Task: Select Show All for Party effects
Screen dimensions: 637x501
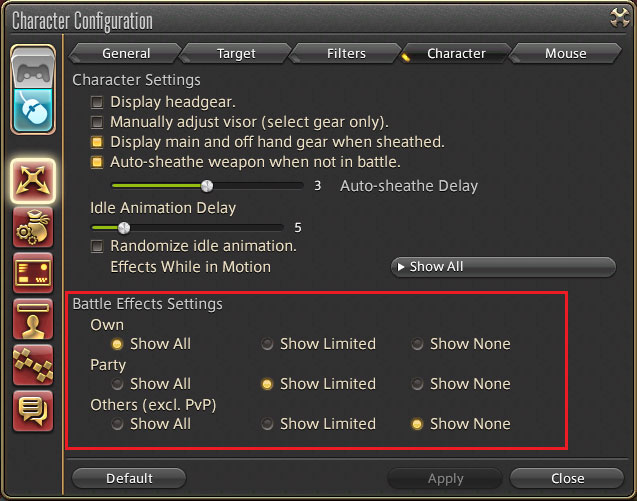Action: coord(117,384)
